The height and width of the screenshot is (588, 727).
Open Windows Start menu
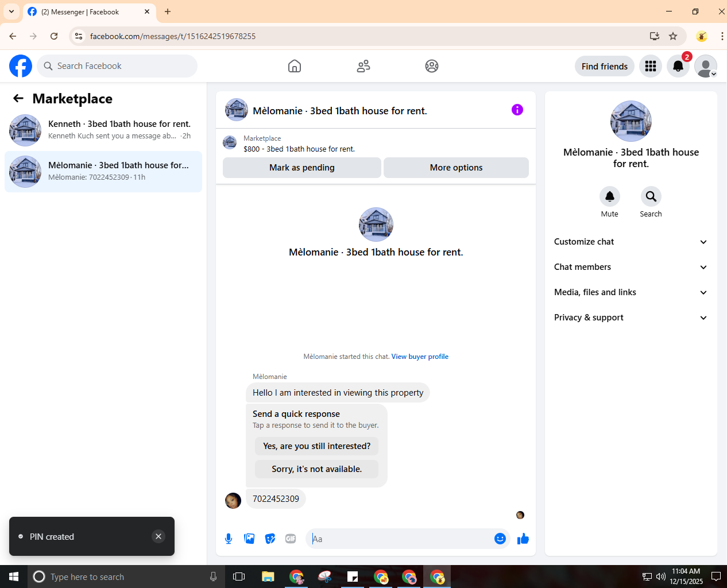[x=14, y=577]
